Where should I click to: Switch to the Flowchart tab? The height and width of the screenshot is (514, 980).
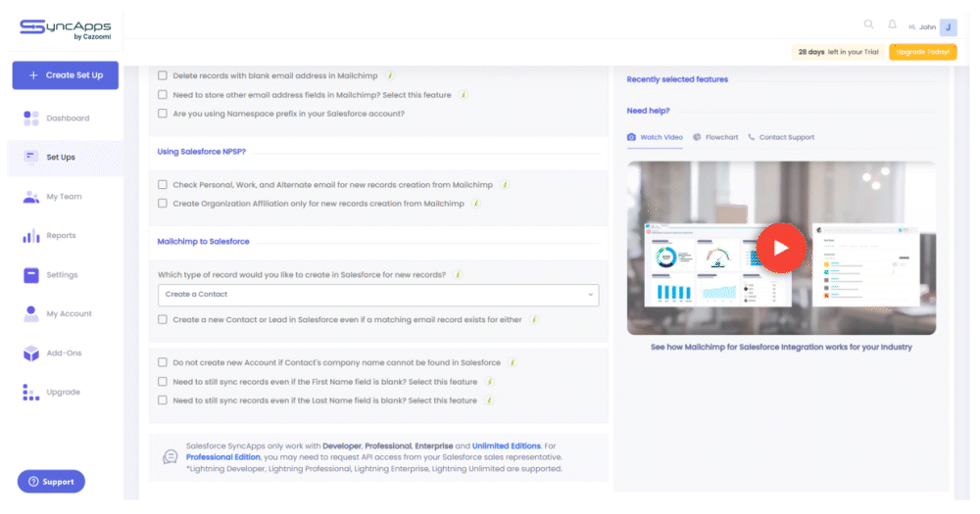(x=715, y=137)
